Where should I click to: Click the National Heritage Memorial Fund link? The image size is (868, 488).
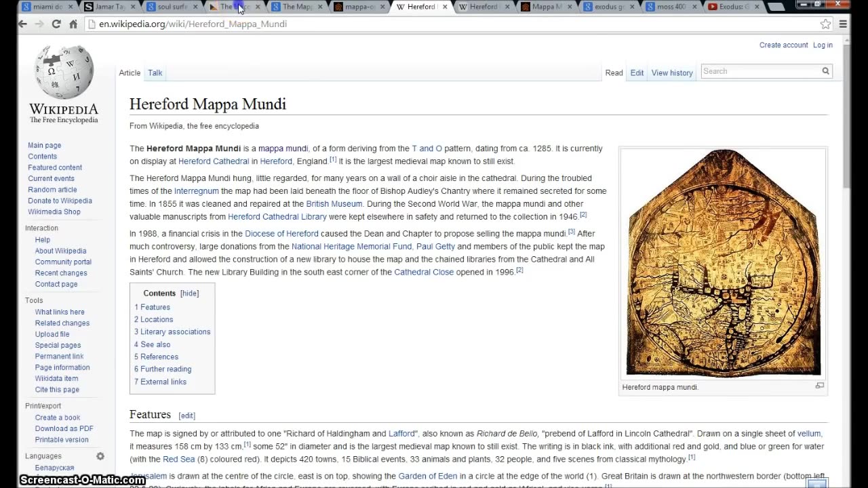(352, 247)
